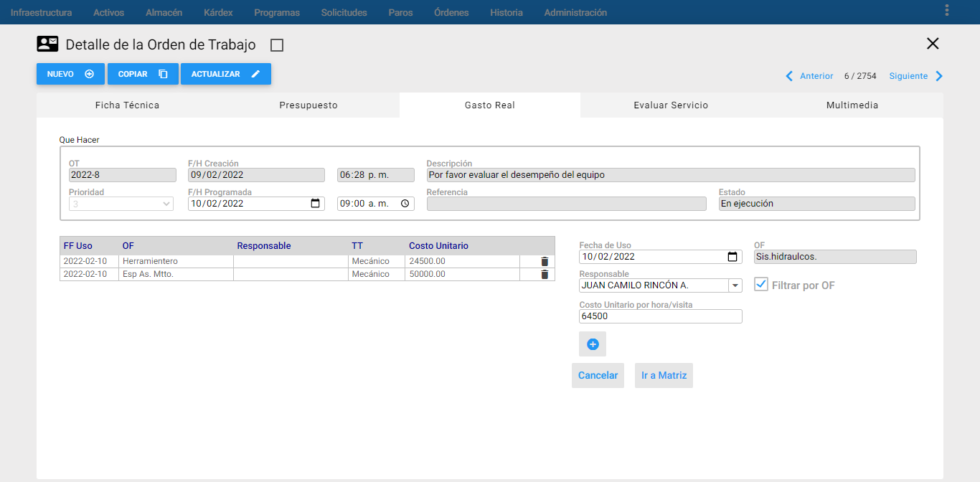Delete the Herramientero row with trash icon
980x482 pixels.
(545, 262)
